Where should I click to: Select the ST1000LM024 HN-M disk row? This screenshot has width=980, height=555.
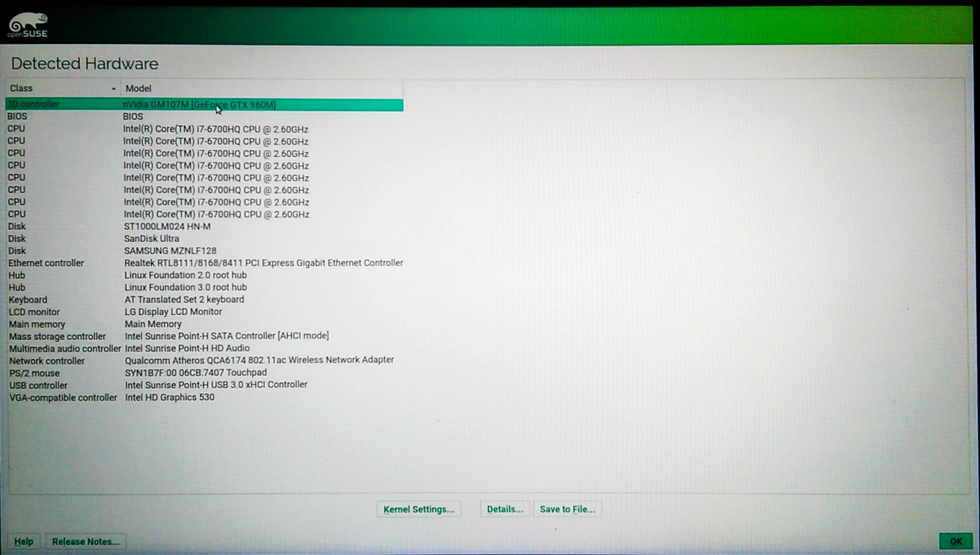[204, 227]
